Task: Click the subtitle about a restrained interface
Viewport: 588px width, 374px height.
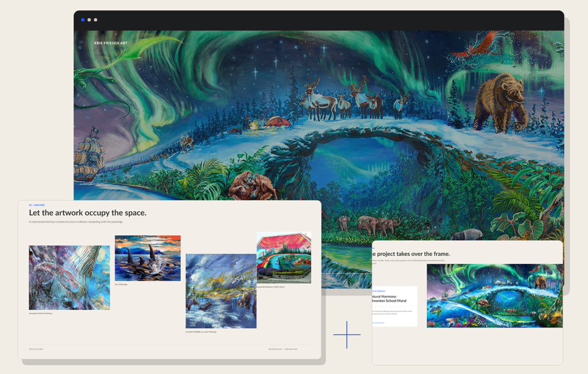Action: pos(76,222)
